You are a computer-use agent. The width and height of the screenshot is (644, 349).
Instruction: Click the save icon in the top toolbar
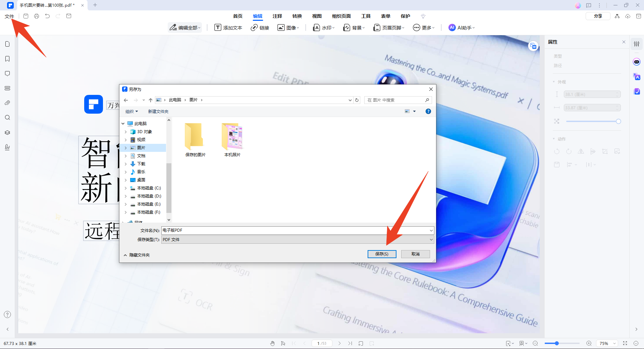coord(26,16)
